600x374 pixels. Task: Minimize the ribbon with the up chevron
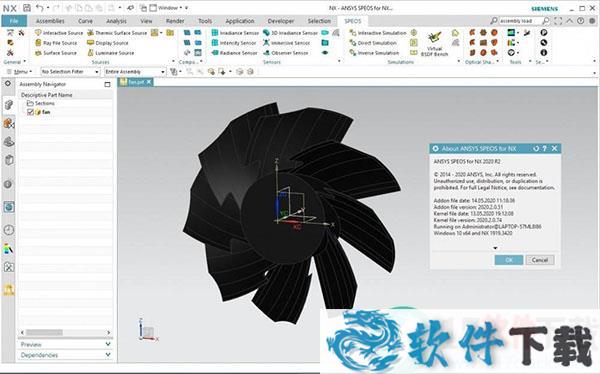click(x=570, y=21)
